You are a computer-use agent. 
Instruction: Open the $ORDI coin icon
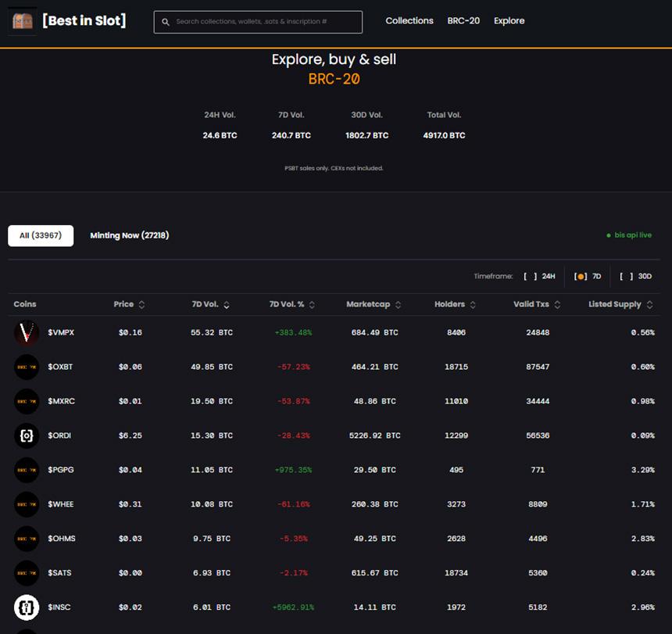pos(27,435)
